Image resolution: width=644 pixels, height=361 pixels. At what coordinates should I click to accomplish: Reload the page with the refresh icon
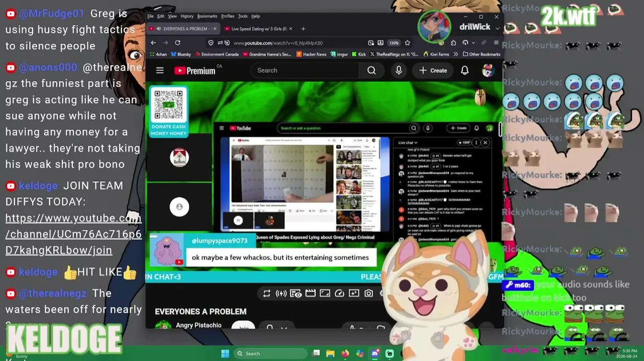[x=177, y=43]
